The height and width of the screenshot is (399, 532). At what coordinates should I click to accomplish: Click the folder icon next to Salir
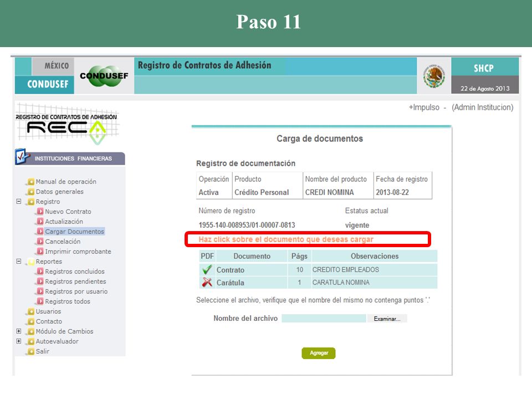click(x=31, y=351)
